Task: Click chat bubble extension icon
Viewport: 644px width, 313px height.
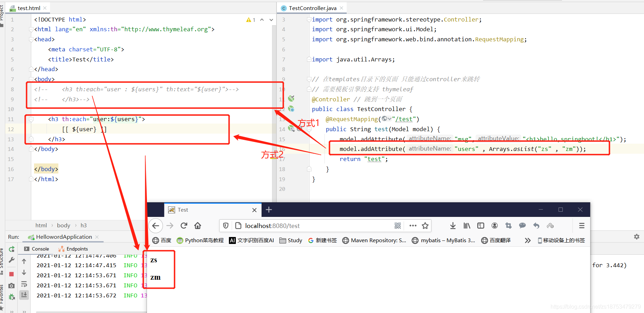Action: pyautogui.click(x=522, y=226)
